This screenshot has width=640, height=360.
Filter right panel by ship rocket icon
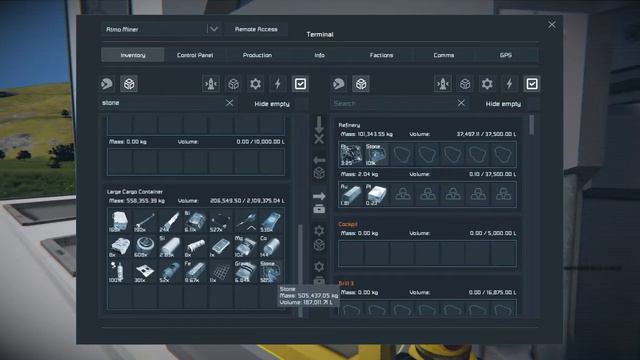point(443,84)
